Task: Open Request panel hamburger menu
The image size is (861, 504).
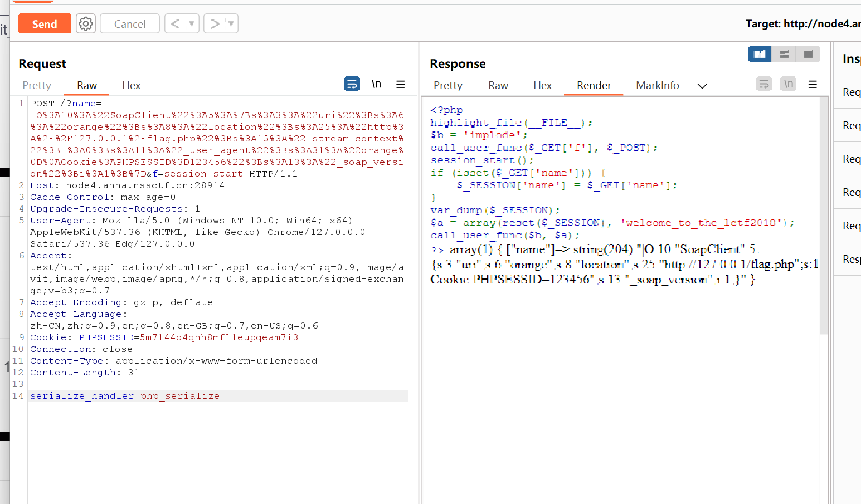Action: 401,84
